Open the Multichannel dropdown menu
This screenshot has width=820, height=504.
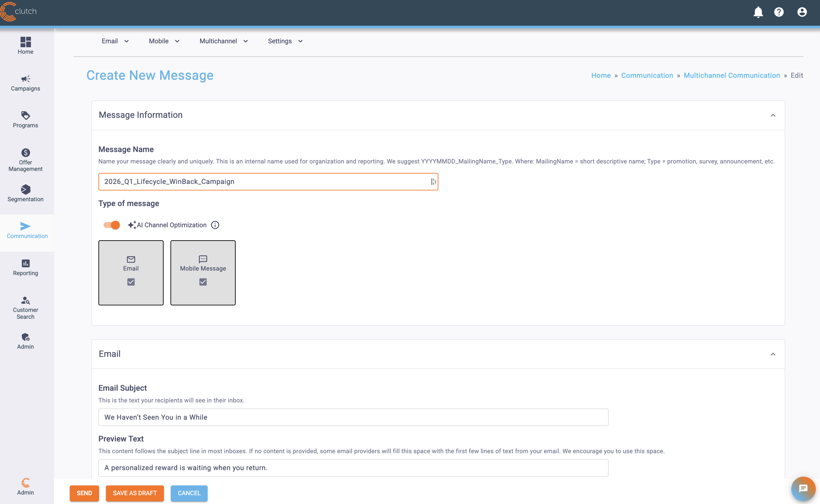(224, 41)
